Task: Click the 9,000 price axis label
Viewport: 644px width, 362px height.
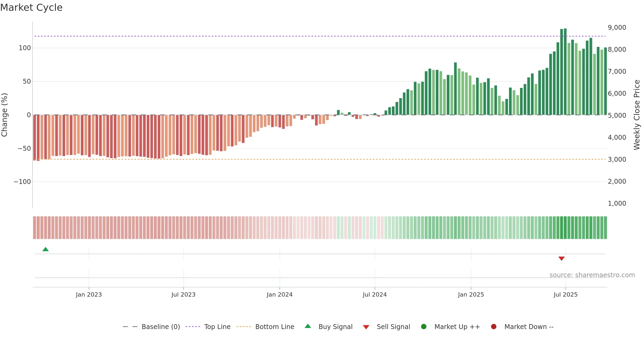Action: click(617, 28)
